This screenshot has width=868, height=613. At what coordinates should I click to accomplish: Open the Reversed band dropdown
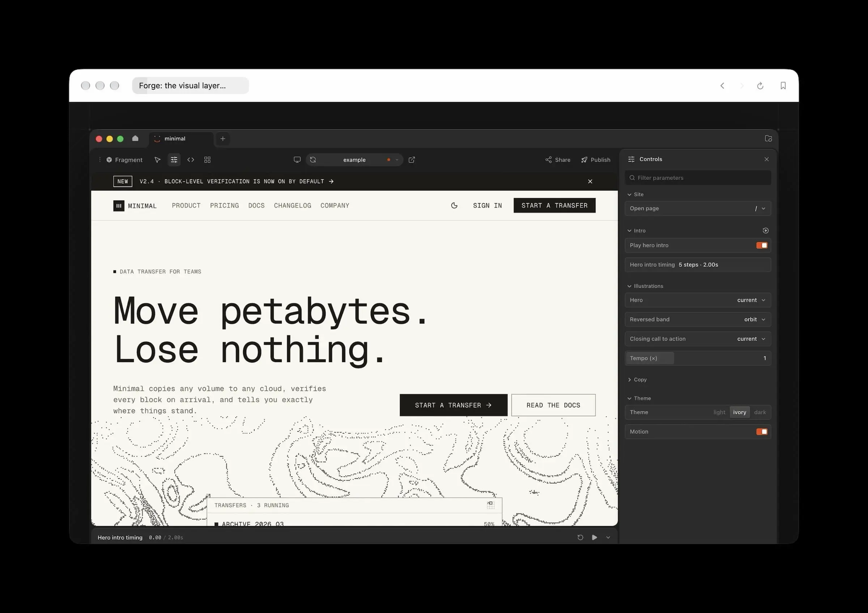point(698,320)
